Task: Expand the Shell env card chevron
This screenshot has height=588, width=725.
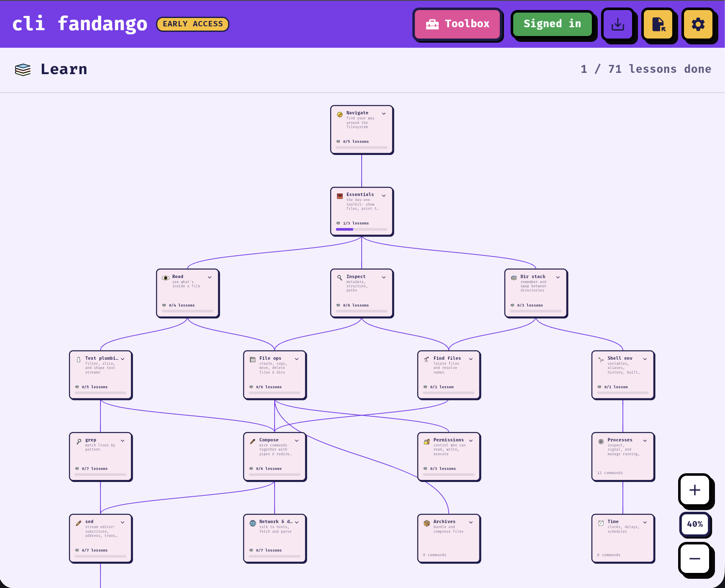Action: 645,359
